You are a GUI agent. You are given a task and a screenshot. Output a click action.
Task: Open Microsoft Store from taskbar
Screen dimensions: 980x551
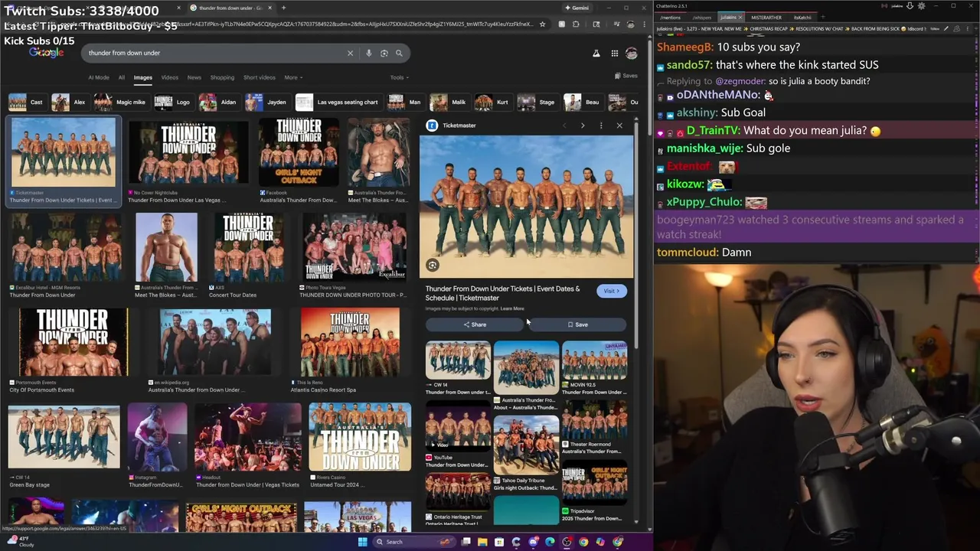pyautogui.click(x=499, y=542)
